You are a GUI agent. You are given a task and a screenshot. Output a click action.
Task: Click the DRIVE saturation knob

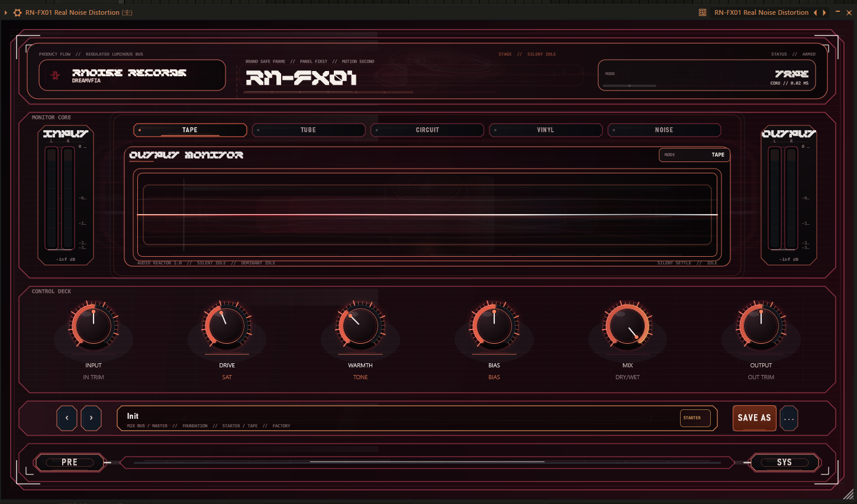pyautogui.click(x=227, y=325)
